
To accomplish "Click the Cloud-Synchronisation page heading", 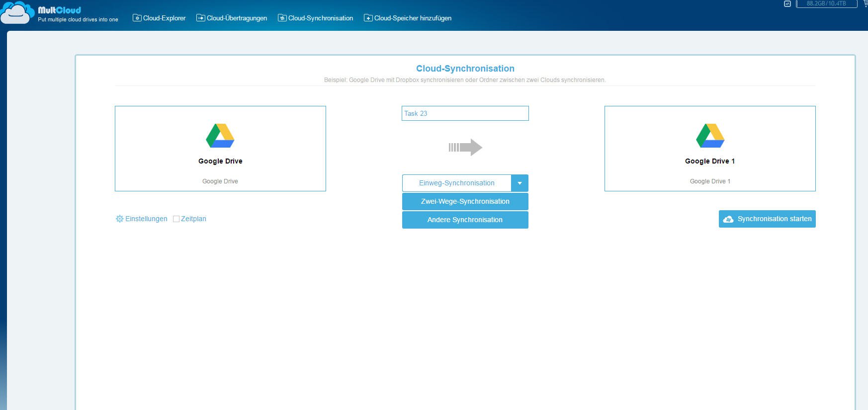I will pos(465,69).
